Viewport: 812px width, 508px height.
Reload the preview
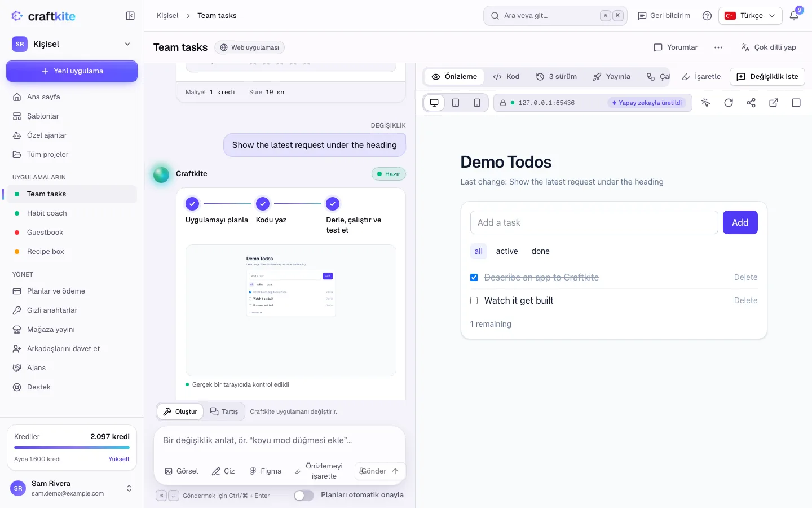(729, 103)
